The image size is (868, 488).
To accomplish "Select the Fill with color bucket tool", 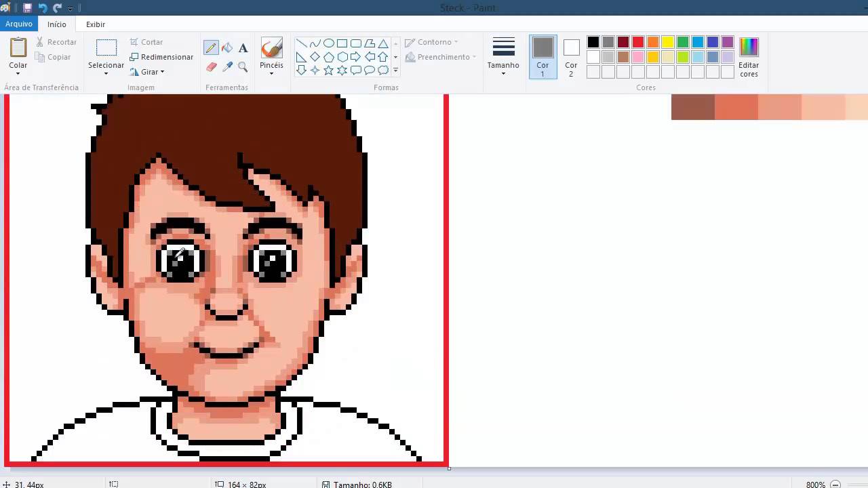I will click(227, 48).
